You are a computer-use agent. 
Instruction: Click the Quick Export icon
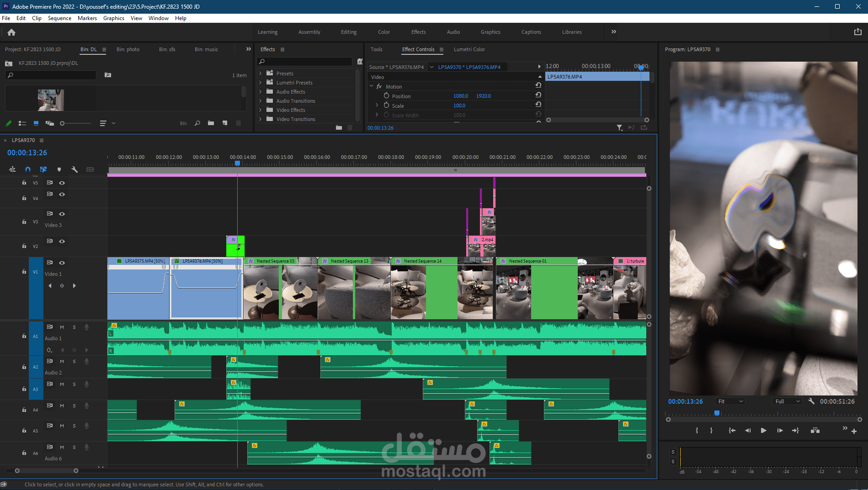(x=857, y=32)
